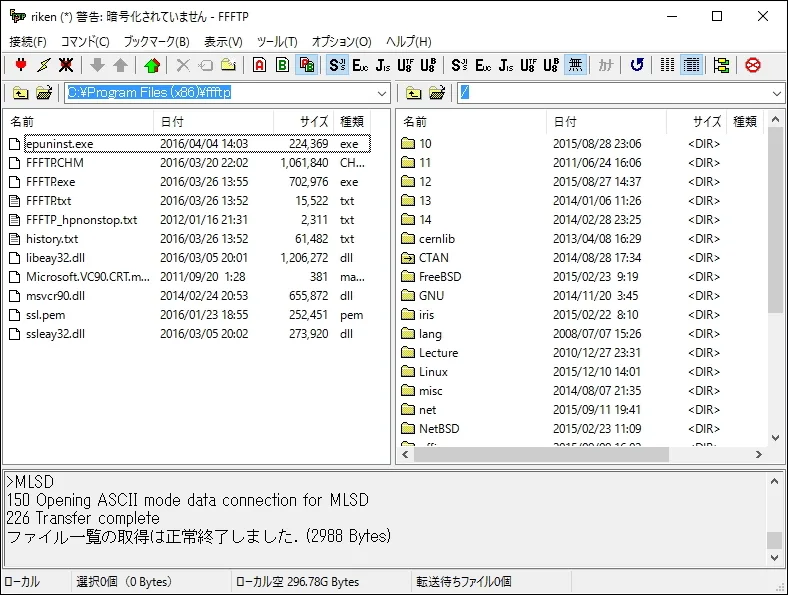Select local file FFFTP.CHM
This screenshot has width=788, height=595.
[x=55, y=163]
